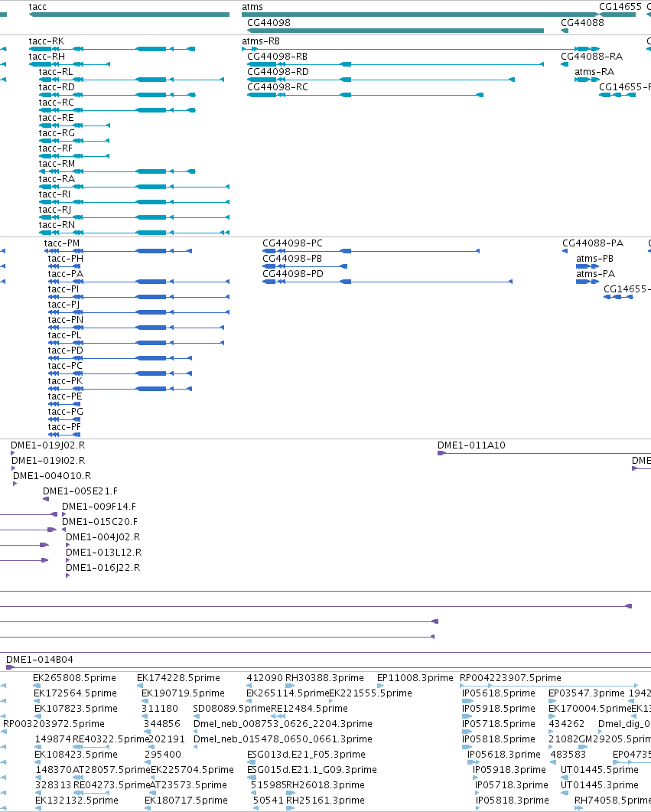Select the atms gene bar
This screenshot has height=812, width=651.
(421, 15)
